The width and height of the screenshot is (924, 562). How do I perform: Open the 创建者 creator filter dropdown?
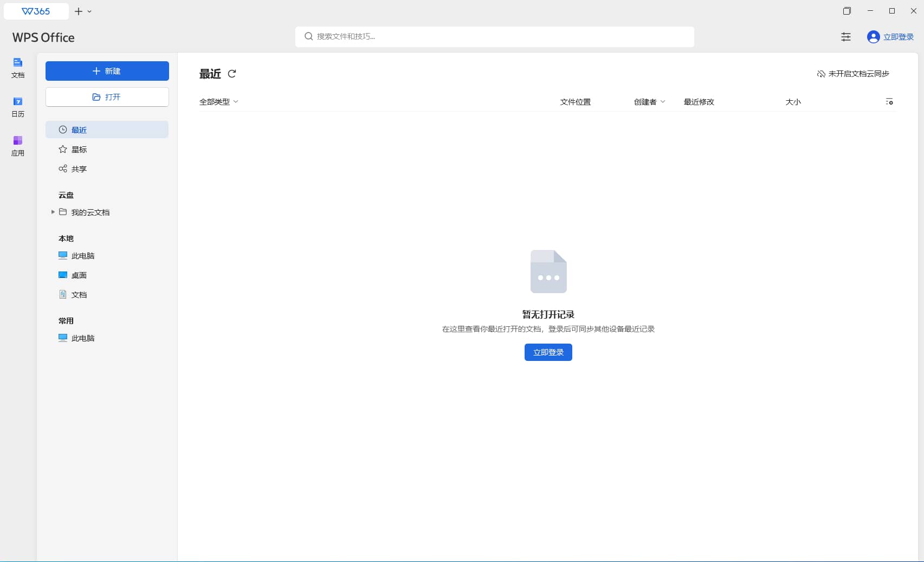tap(649, 102)
